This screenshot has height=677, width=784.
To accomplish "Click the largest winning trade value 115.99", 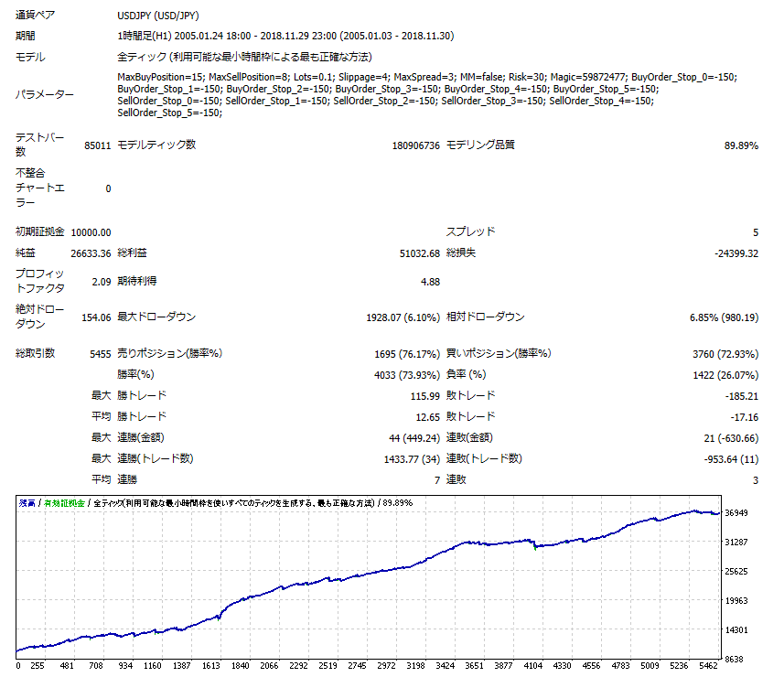I will [x=425, y=396].
